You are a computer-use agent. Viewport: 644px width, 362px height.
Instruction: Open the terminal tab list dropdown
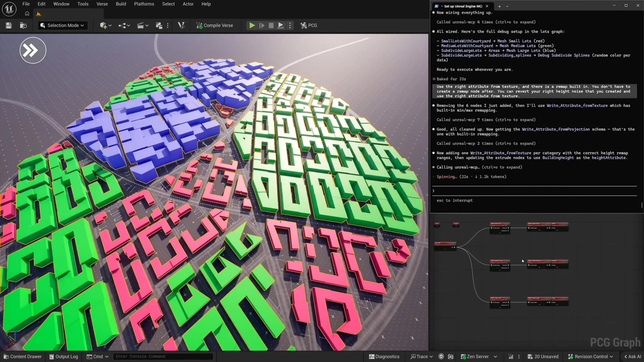tap(507, 6)
